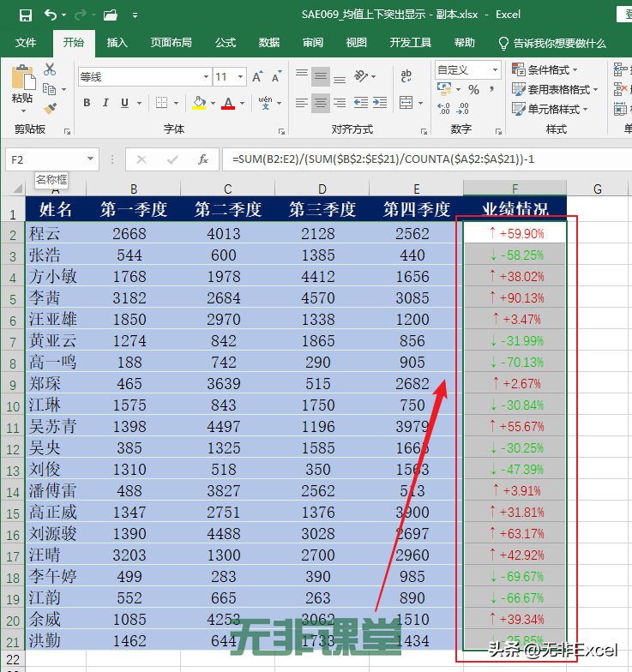Click the Save icon in quick access toolbar

26,15
